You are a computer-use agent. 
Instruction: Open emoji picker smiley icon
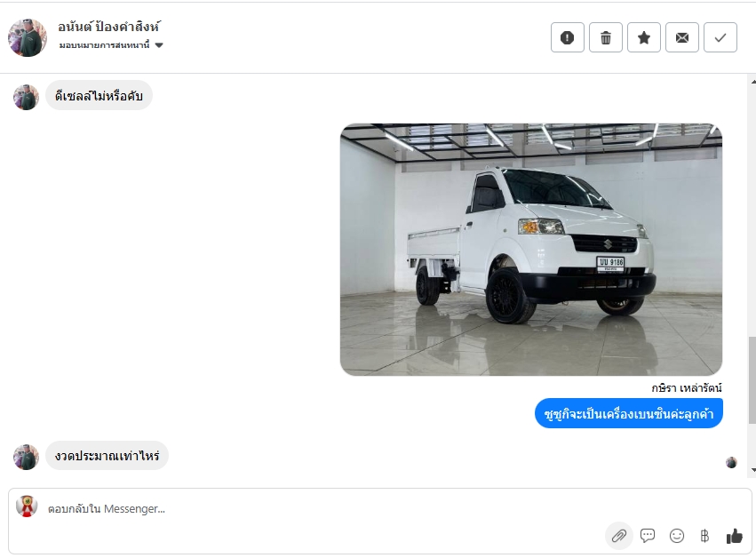[x=676, y=535]
